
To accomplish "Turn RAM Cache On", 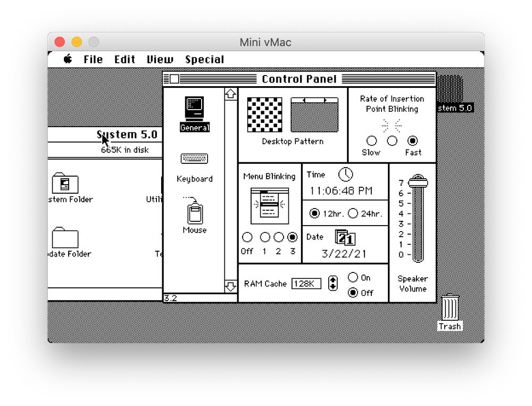I will pos(353,277).
